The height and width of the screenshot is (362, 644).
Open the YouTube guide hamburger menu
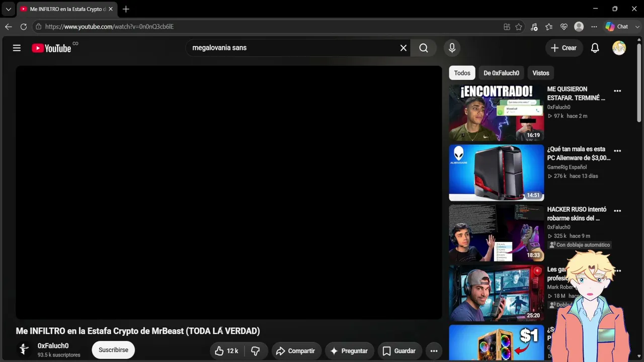[x=17, y=48]
